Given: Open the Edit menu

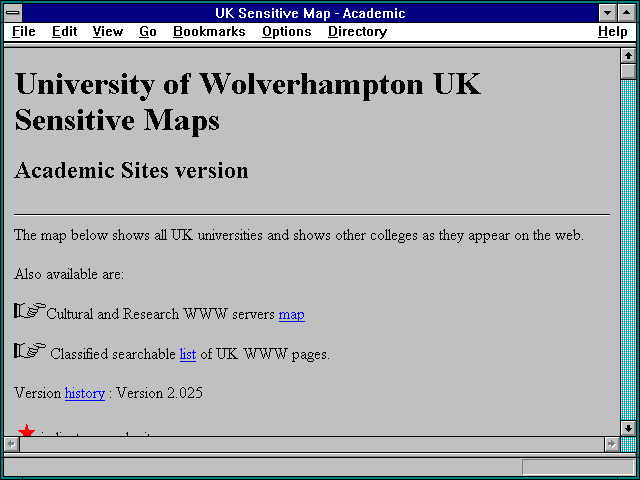Looking at the screenshot, I should point(64,31).
